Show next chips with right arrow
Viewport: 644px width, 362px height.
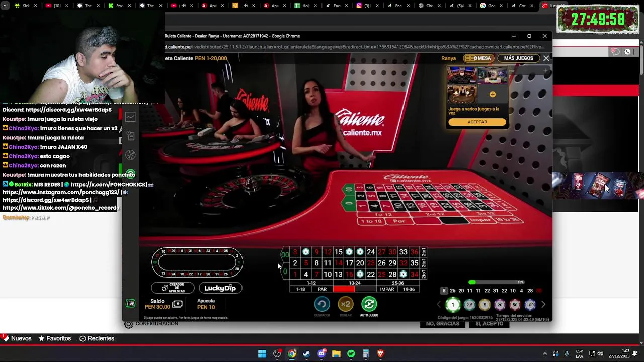[543, 305]
